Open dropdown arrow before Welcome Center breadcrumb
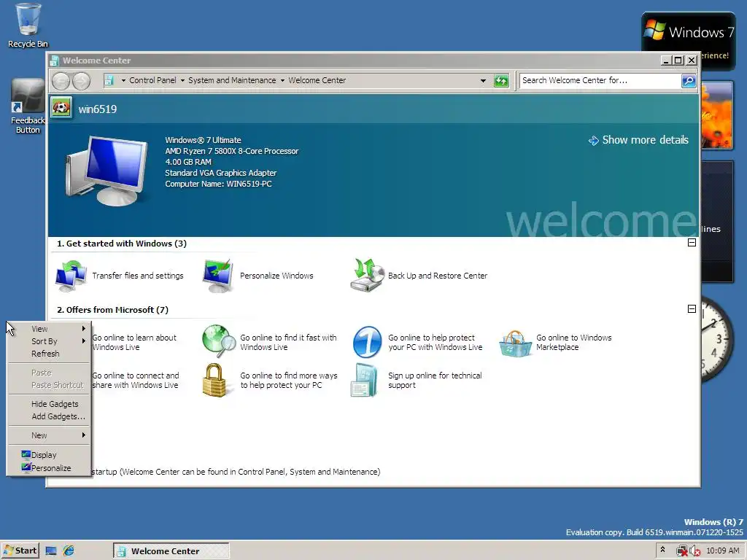747x560 pixels. click(282, 80)
